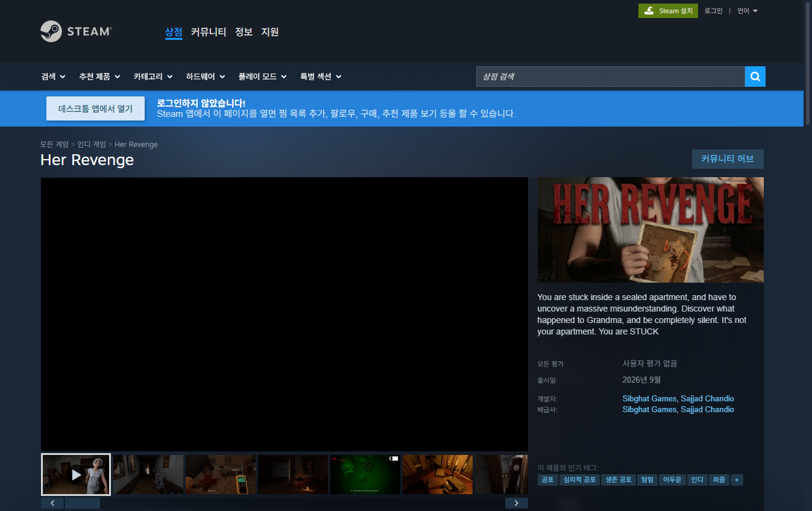Viewport: 812px width, 511px height.
Task: Expand the 하드웨어 menu
Action: pyautogui.click(x=206, y=77)
